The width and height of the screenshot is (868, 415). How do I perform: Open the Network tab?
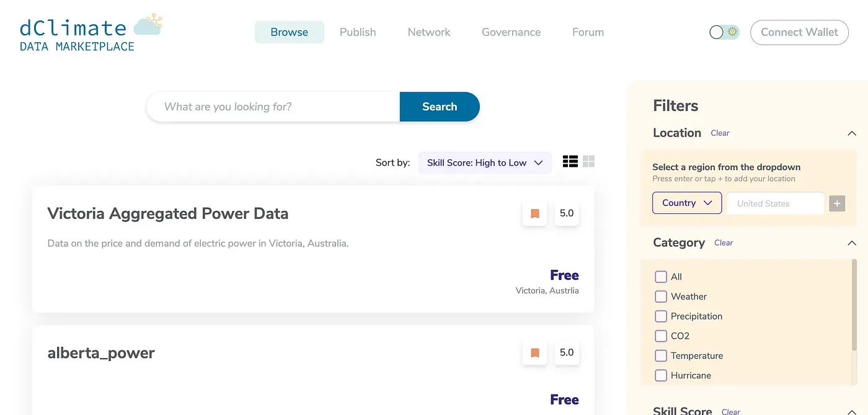click(429, 32)
